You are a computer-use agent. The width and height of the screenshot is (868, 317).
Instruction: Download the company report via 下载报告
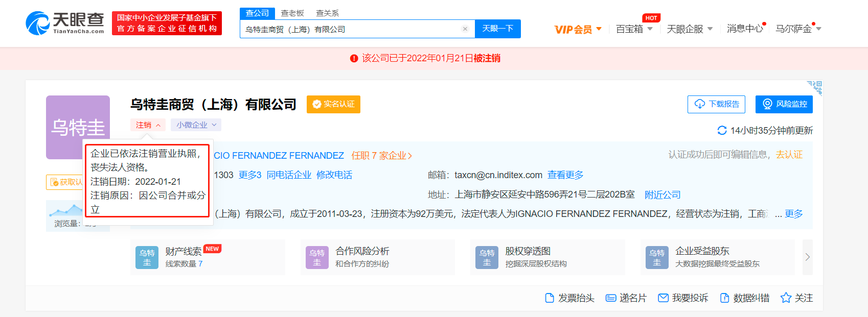coord(716,104)
